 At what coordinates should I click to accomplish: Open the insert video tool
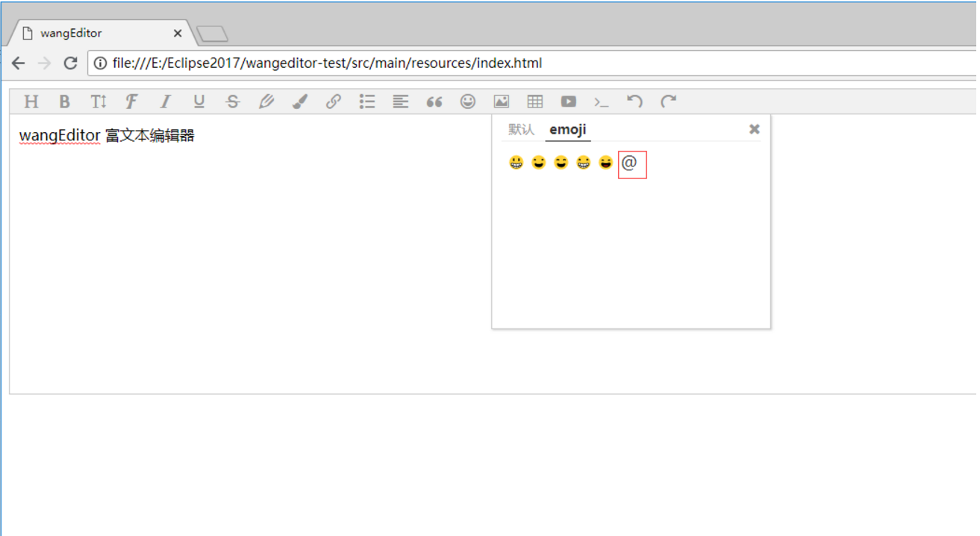(x=569, y=102)
